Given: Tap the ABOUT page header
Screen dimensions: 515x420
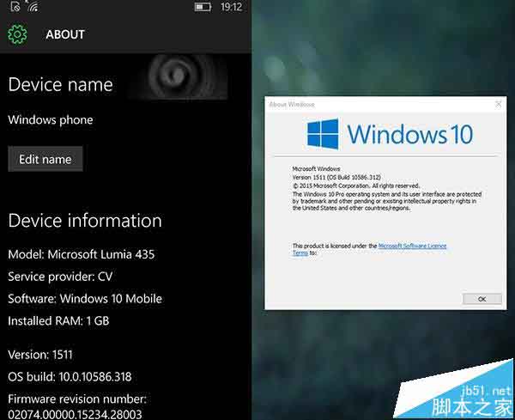Looking at the screenshot, I should [x=65, y=34].
